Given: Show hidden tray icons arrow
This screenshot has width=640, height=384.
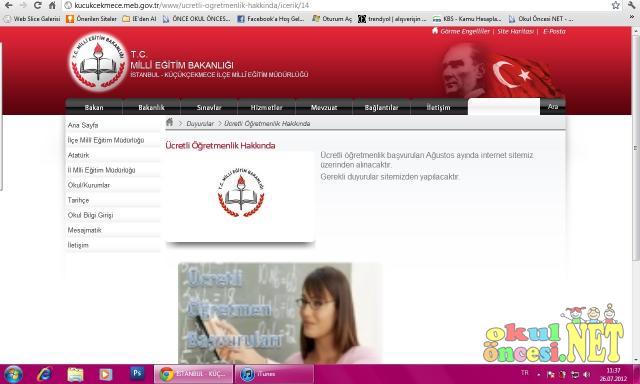Looking at the screenshot, I should [539, 374].
